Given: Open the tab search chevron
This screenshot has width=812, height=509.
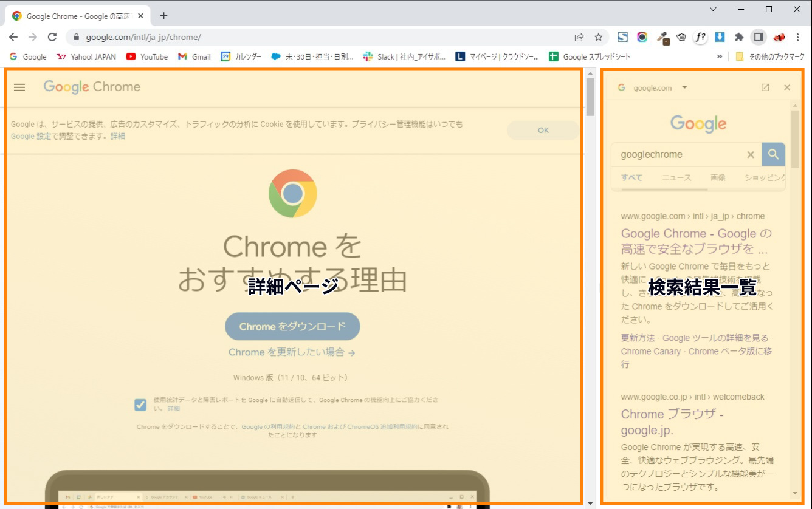Looking at the screenshot, I should [714, 9].
